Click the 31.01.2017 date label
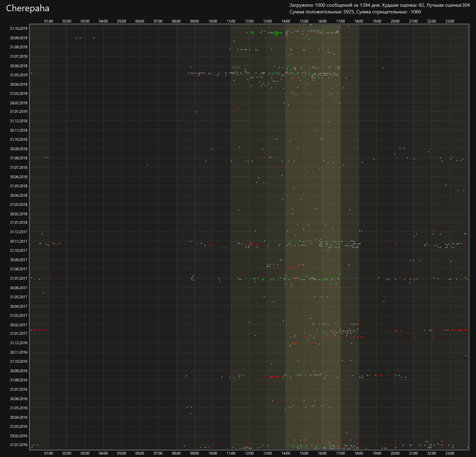This screenshot has width=476, height=457. click(19, 334)
